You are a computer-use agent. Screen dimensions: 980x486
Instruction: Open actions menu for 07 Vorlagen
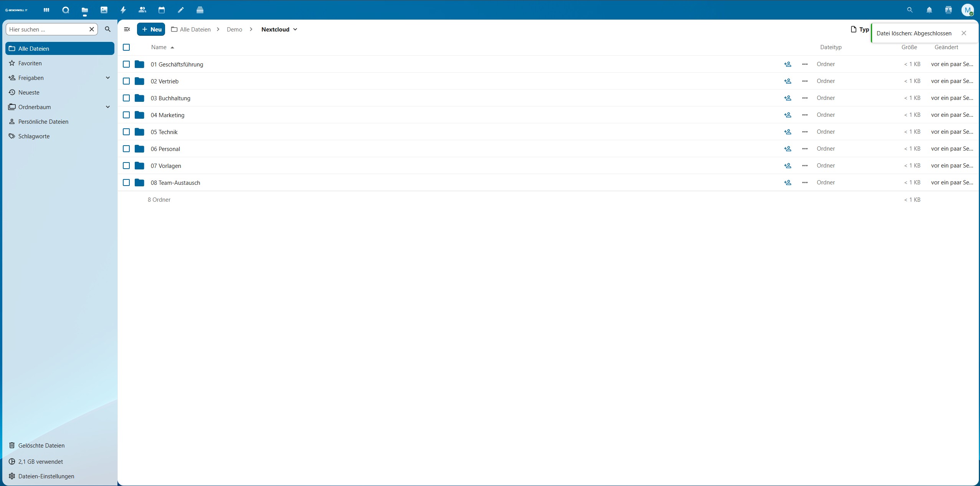coord(805,166)
